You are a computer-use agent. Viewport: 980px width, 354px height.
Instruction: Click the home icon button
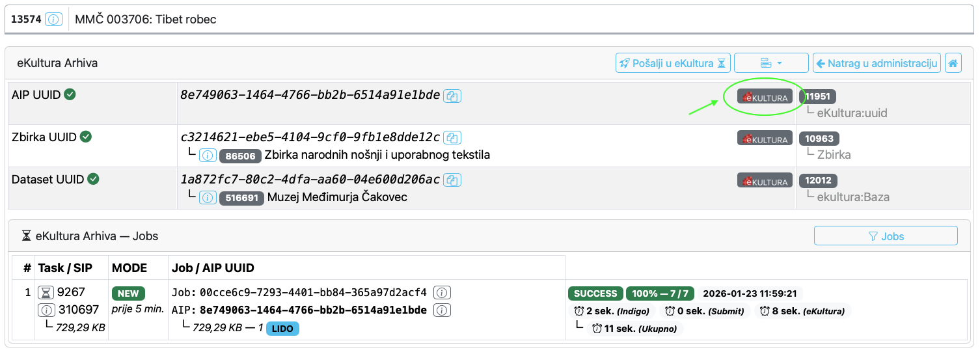click(x=953, y=63)
